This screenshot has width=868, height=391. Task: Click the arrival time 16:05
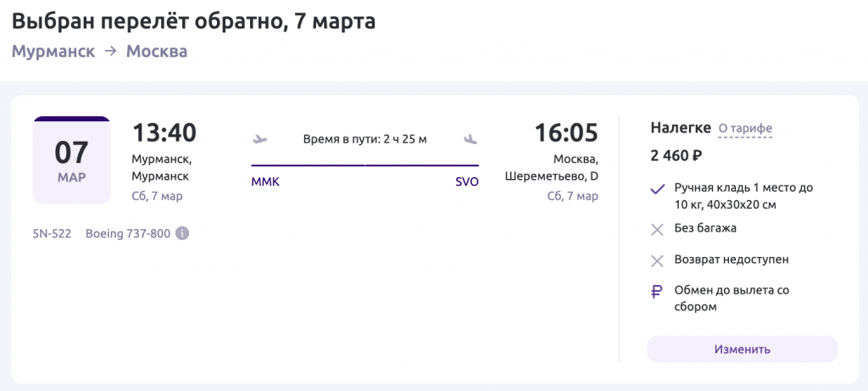pos(565,133)
